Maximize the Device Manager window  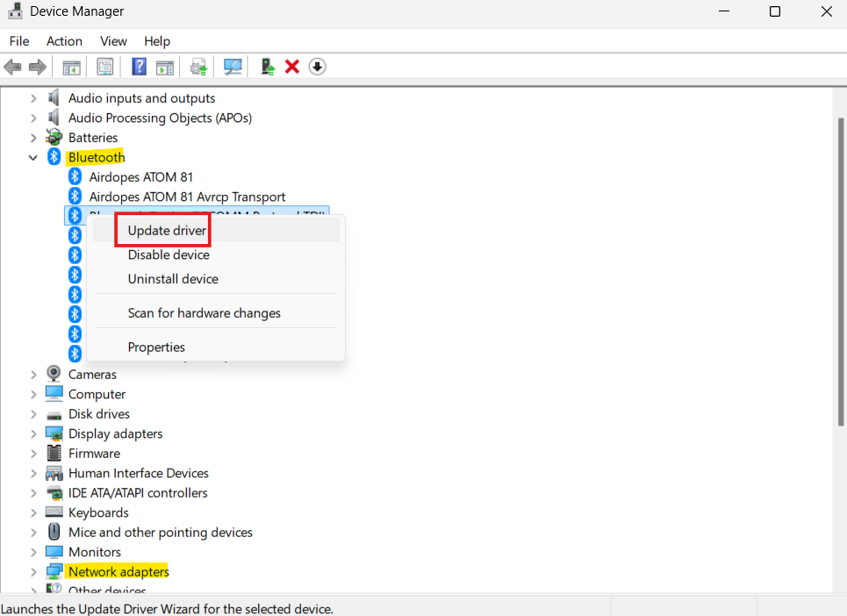coord(775,11)
